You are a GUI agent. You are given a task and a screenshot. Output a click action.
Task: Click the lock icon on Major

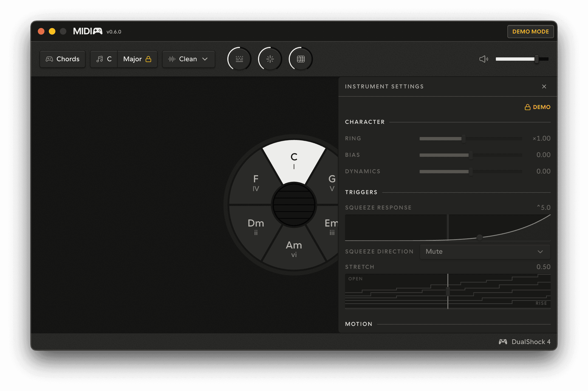(x=148, y=59)
